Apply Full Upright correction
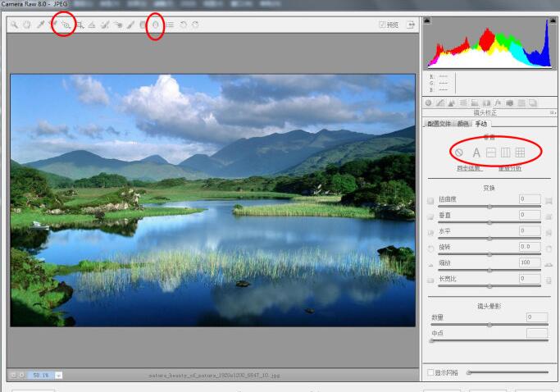The width and height of the screenshot is (560, 392). [520, 153]
